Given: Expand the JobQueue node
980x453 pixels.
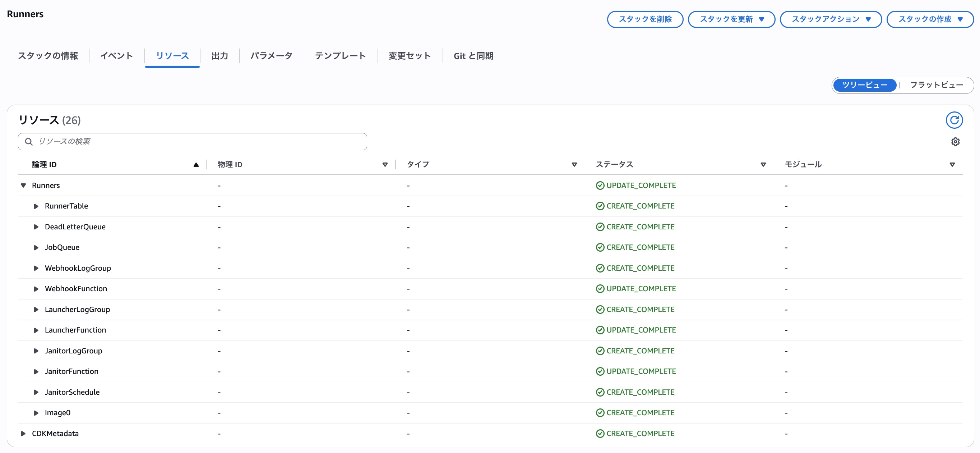Looking at the screenshot, I should coord(36,247).
